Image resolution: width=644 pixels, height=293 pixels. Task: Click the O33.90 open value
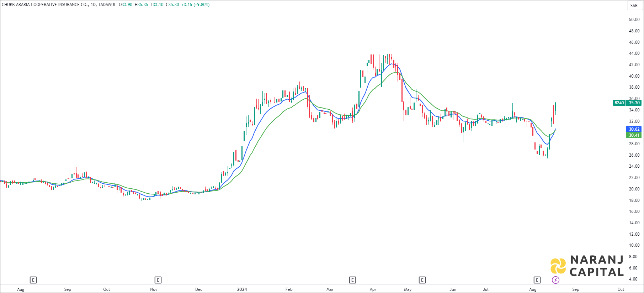pyautogui.click(x=126, y=5)
